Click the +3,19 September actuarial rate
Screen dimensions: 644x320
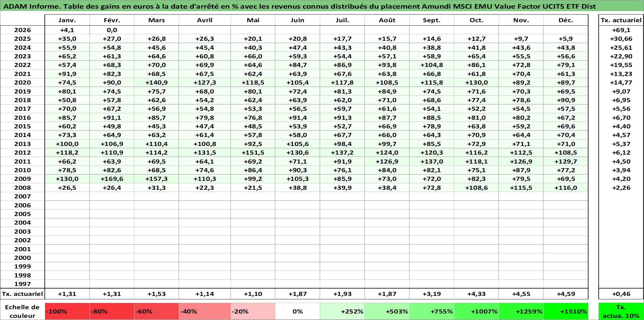coord(432,294)
